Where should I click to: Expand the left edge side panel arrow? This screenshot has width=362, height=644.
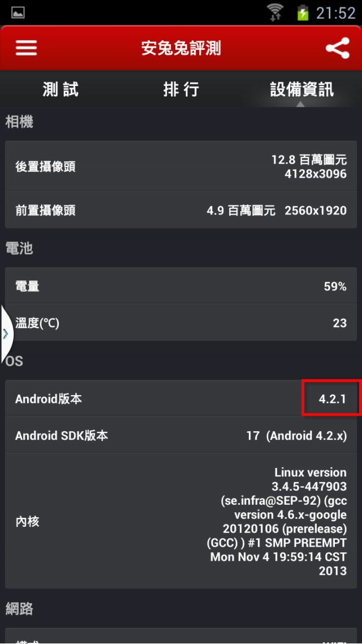(6, 333)
